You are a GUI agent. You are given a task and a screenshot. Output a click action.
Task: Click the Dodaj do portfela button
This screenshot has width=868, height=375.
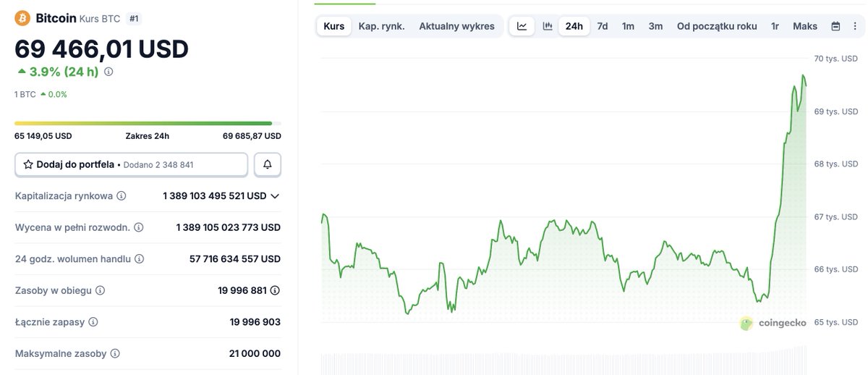pos(132,164)
